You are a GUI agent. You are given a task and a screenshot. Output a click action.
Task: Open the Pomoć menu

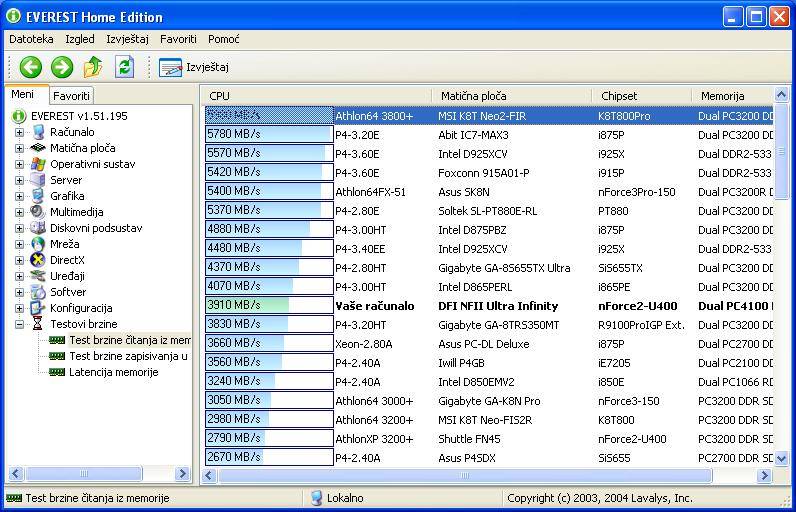pyautogui.click(x=223, y=39)
